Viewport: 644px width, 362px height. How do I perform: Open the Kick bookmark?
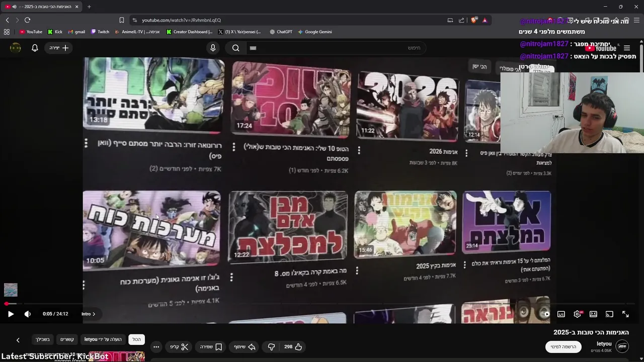click(x=55, y=32)
